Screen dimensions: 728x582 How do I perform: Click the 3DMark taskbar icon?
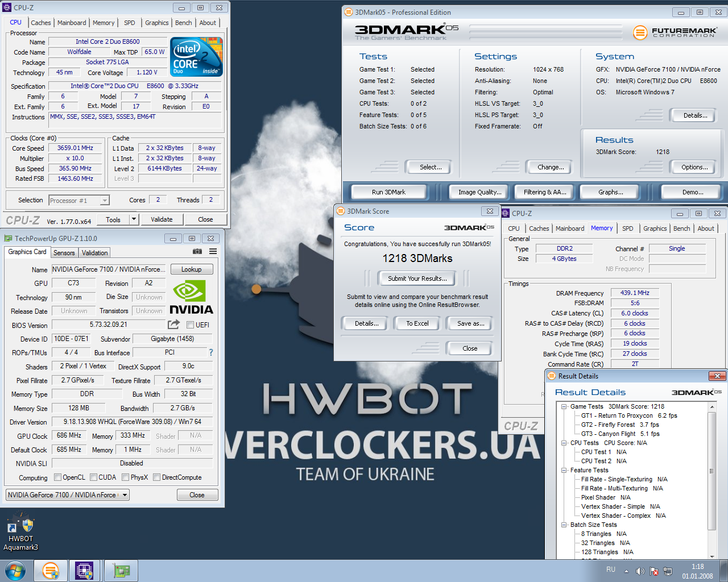pos(51,571)
